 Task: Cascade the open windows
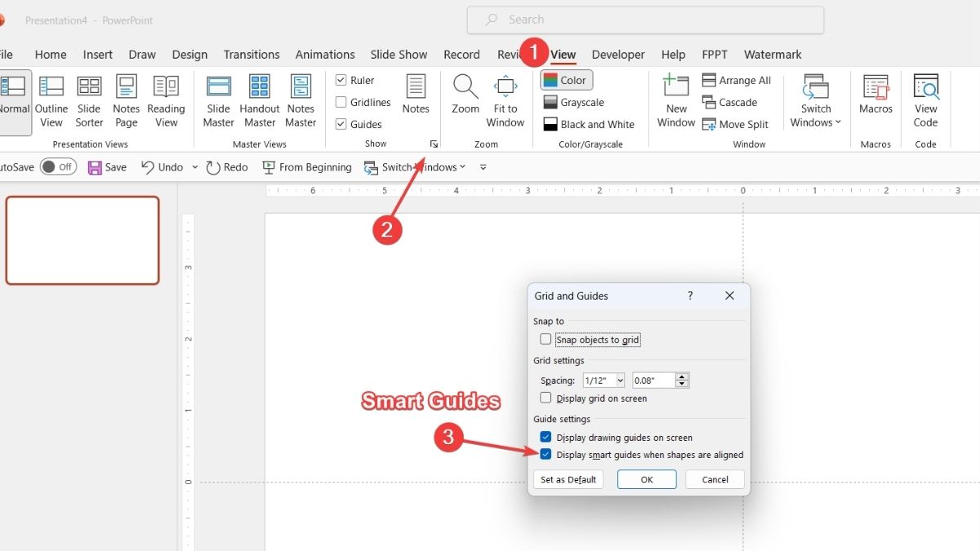point(730,102)
